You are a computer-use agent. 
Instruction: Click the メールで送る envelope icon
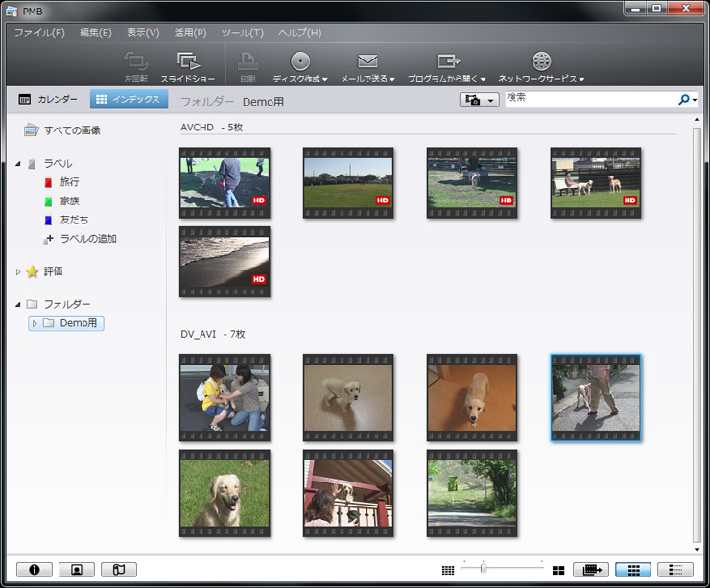(367, 61)
